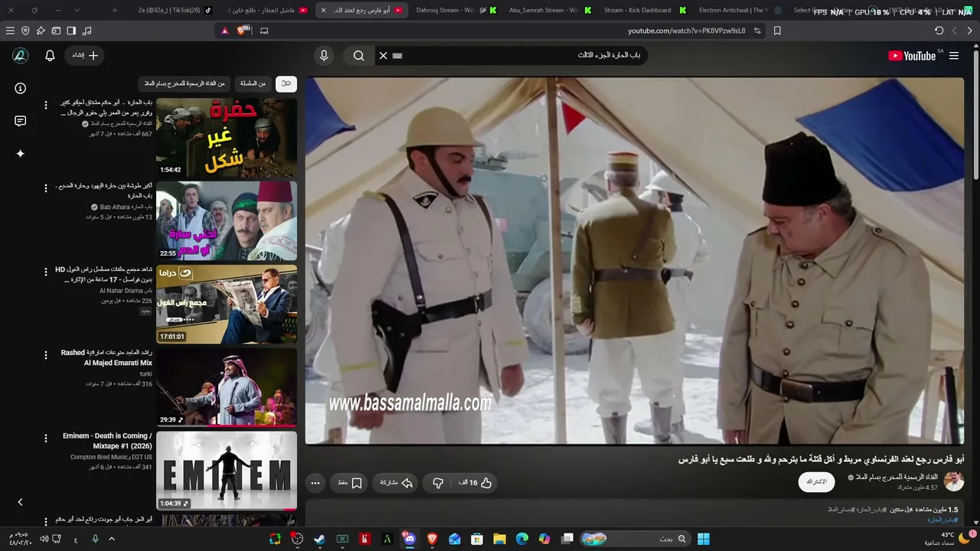Start voice search with the microphone icon
Screen dimensions: 980x551
pyautogui.click(x=324, y=55)
